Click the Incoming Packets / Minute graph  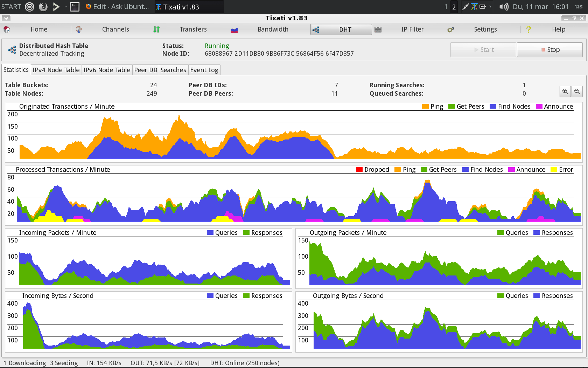tap(148, 258)
